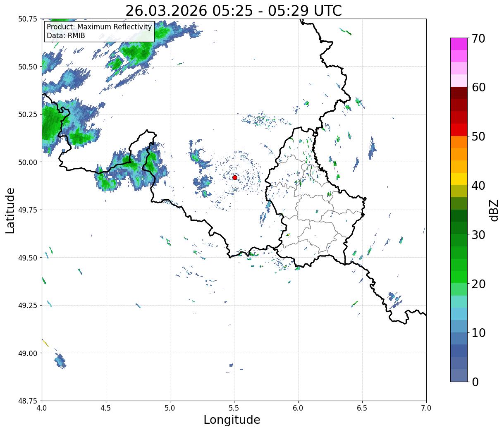504x430 pixels.
Task: Pick the bright green swatch just above 20 dBZ
Action: pyautogui.click(x=459, y=277)
